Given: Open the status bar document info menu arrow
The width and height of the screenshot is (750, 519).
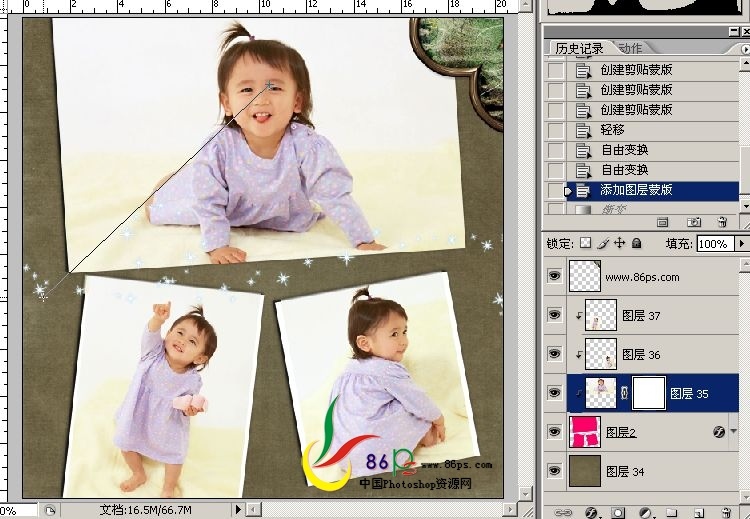Looking at the screenshot, I should pyautogui.click(x=238, y=510).
